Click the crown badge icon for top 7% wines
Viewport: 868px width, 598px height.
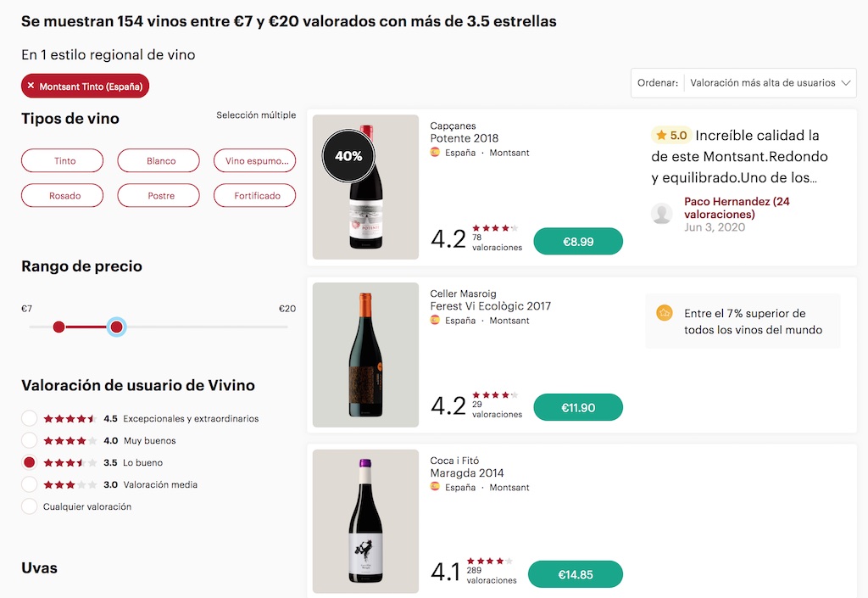pyautogui.click(x=665, y=313)
